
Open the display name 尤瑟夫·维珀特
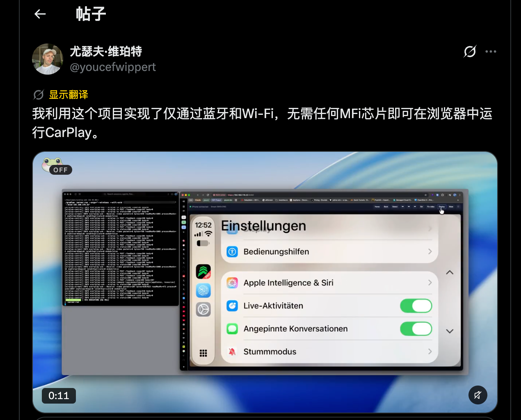pyautogui.click(x=106, y=51)
